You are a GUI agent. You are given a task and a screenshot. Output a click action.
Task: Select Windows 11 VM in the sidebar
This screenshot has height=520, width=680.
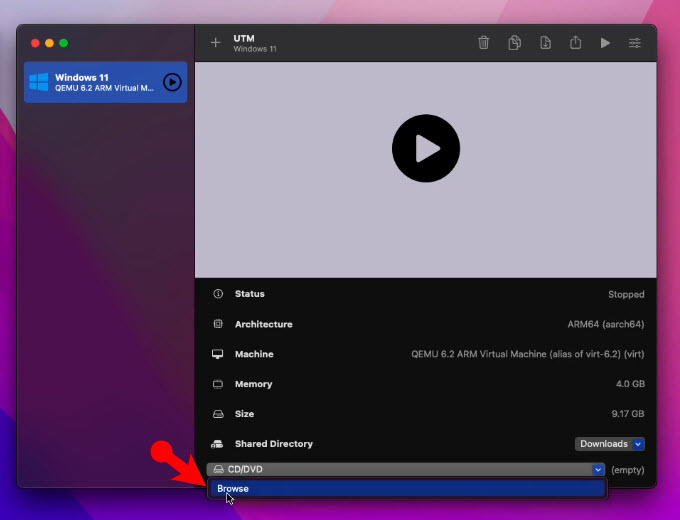[105, 82]
